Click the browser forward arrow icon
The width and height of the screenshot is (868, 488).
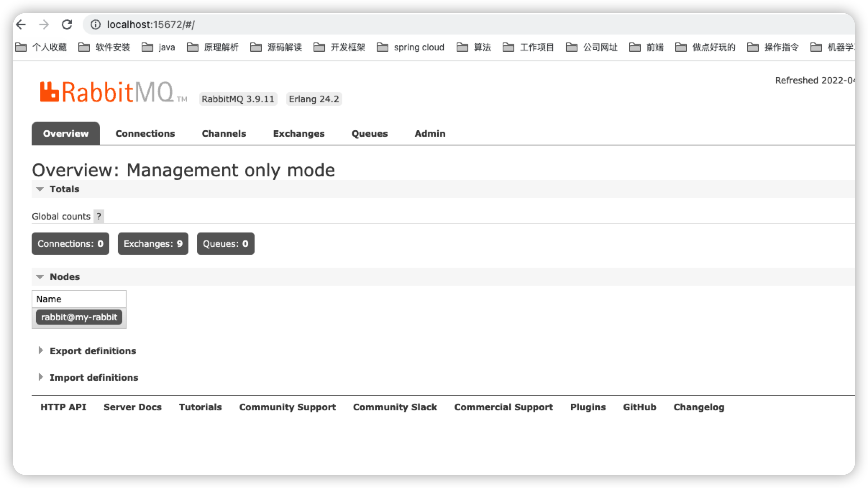pyautogui.click(x=44, y=24)
